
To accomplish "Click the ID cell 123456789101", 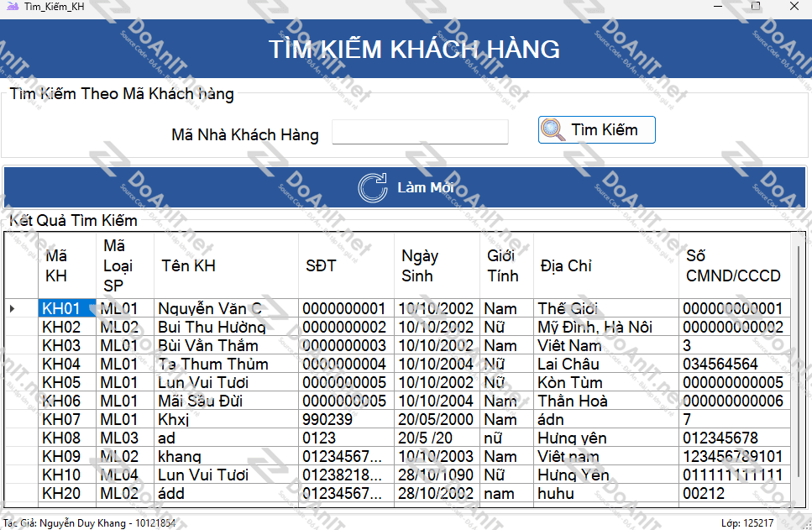I will [x=735, y=456].
